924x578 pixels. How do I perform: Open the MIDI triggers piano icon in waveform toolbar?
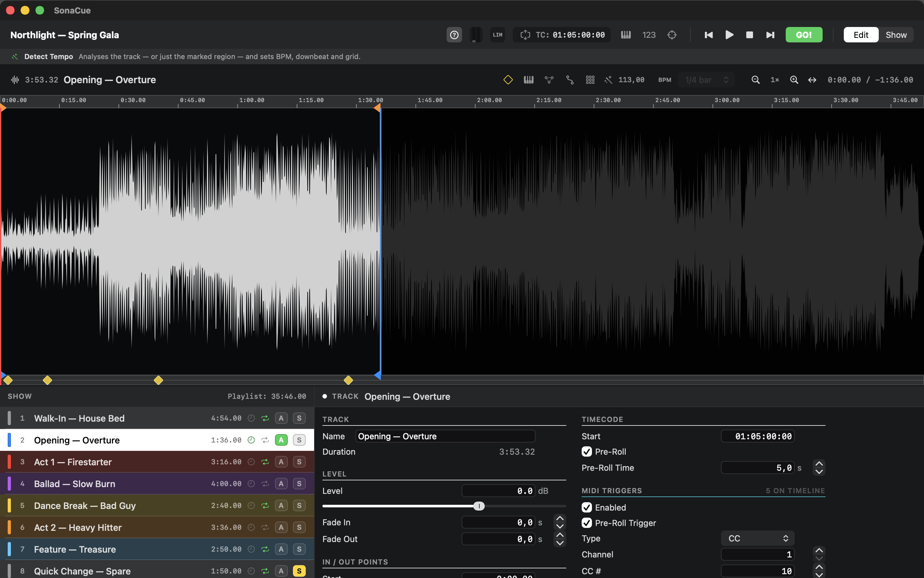point(528,80)
